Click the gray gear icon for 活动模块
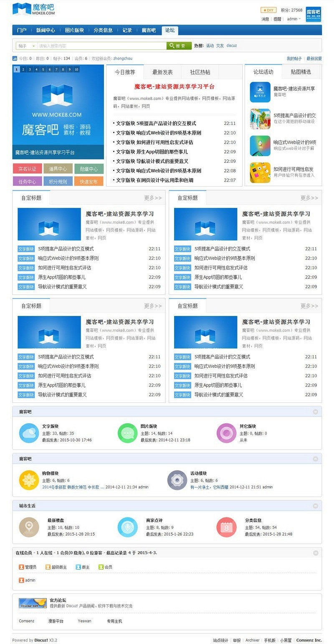This screenshot has height=644, width=334. pos(177,480)
